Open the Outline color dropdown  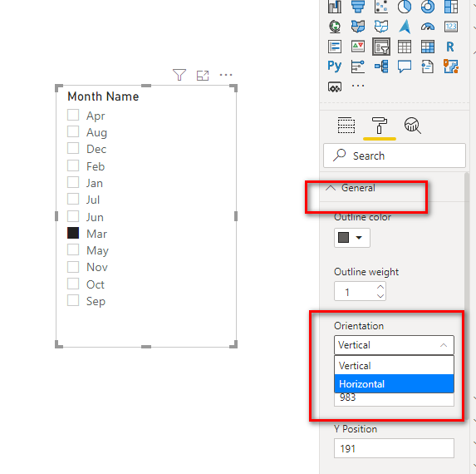[x=352, y=238]
